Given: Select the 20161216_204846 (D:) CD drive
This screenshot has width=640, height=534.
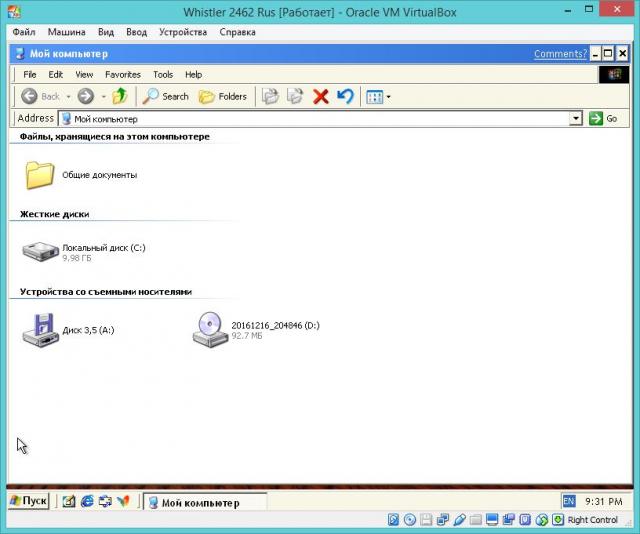Looking at the screenshot, I should (256, 330).
